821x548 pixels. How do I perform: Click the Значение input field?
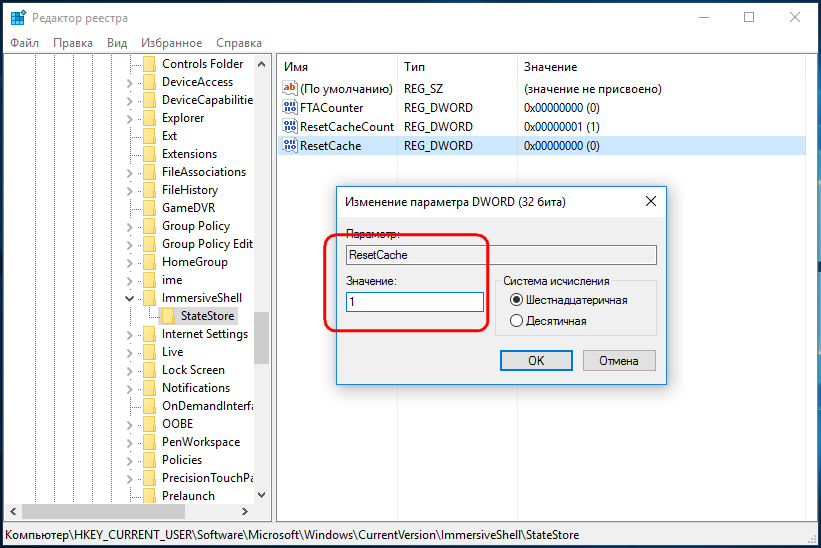pyautogui.click(x=415, y=302)
